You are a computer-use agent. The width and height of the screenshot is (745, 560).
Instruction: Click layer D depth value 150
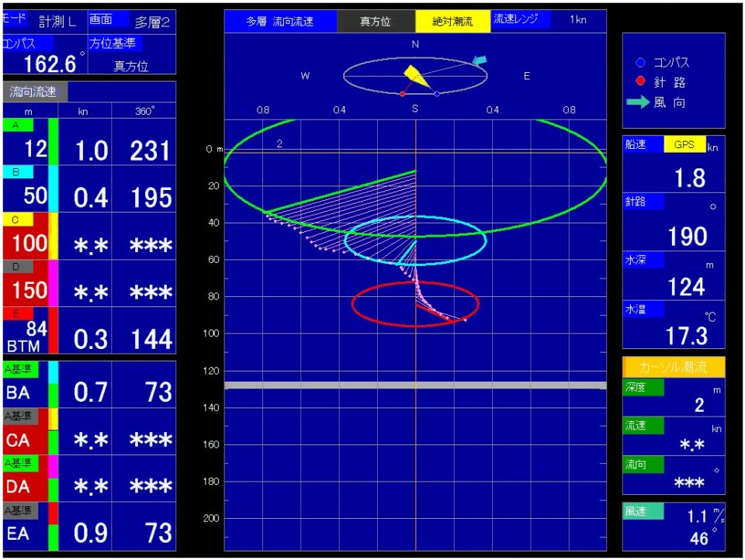30,290
